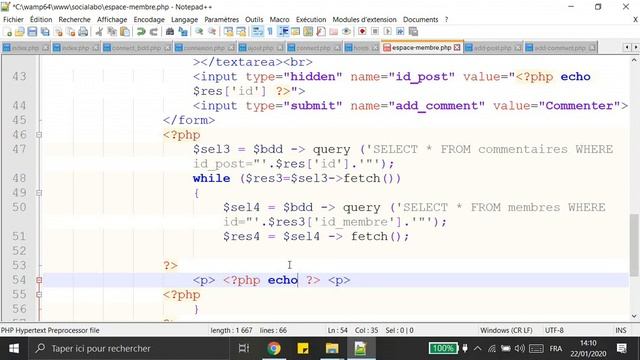Close the espace-membre.php tab

[457, 48]
